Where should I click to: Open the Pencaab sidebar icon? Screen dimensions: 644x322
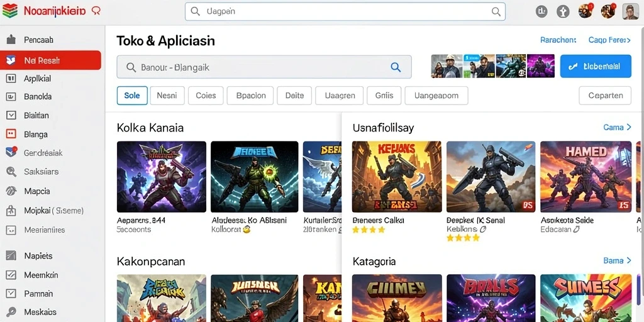coord(11,40)
